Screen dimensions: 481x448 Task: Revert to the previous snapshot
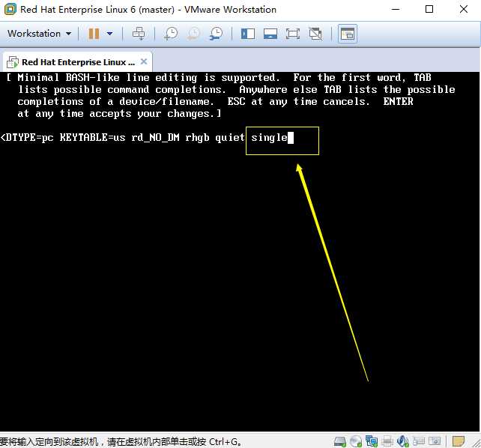point(193,34)
